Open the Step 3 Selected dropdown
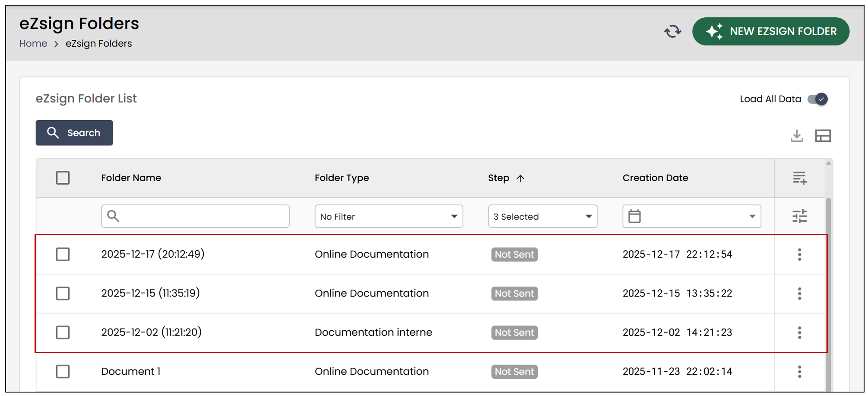868x396 pixels. (x=542, y=216)
